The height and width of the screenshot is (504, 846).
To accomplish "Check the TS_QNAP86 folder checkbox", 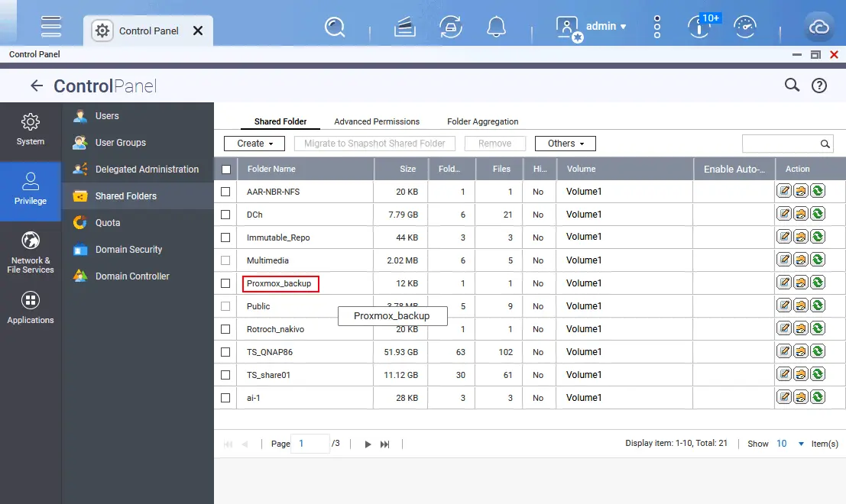I will pyautogui.click(x=225, y=352).
